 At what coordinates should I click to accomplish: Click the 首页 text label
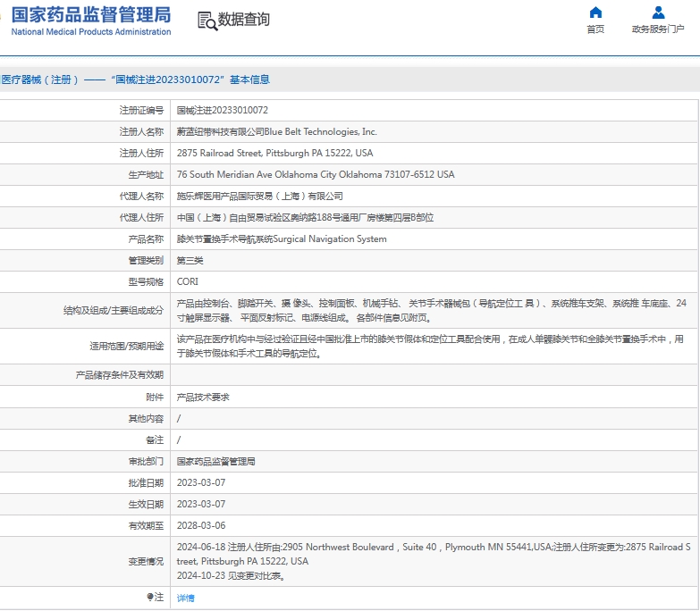point(595,29)
